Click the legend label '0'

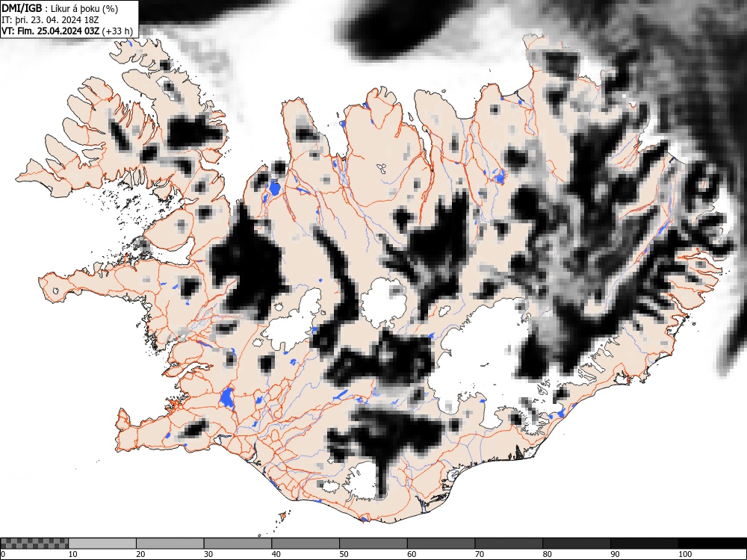click(2, 554)
